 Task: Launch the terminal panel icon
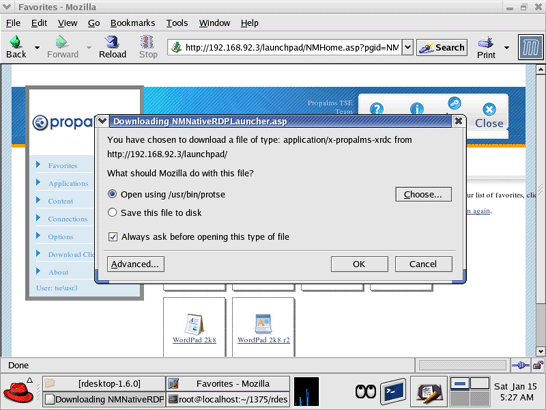[x=393, y=392]
